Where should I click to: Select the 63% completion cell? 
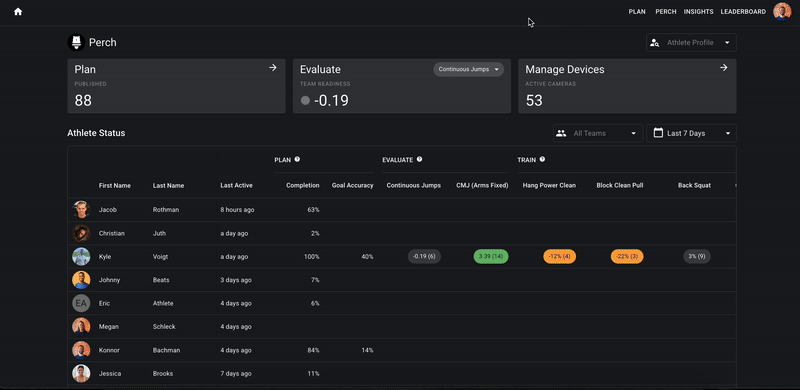point(313,210)
